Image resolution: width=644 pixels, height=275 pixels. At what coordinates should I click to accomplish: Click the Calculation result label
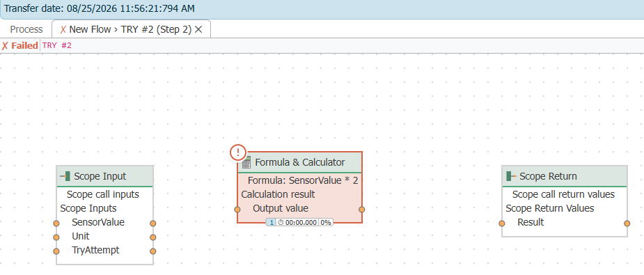pyautogui.click(x=278, y=194)
